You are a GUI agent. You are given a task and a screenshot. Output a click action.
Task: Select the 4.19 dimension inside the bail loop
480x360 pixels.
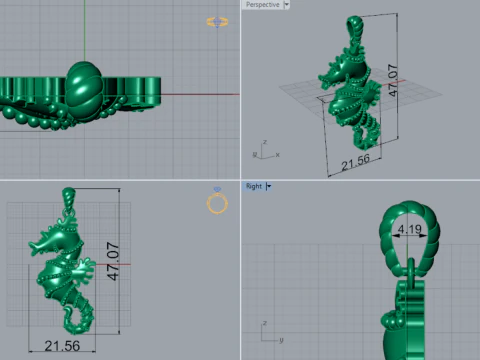[410, 229]
